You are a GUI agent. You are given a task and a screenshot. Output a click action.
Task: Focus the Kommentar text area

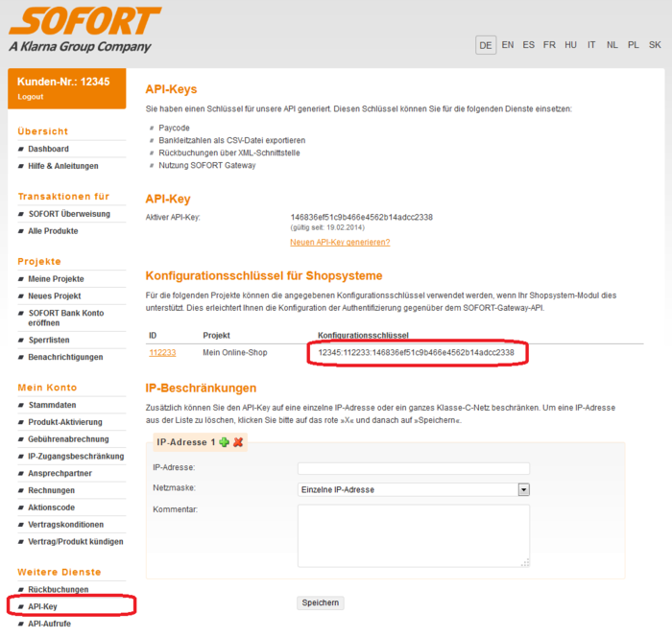tap(414, 536)
